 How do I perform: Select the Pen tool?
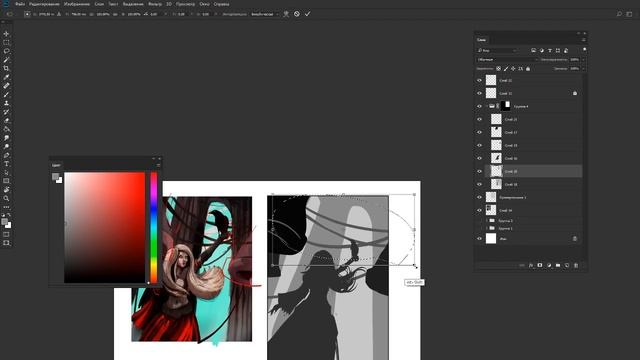pyautogui.click(x=6, y=155)
